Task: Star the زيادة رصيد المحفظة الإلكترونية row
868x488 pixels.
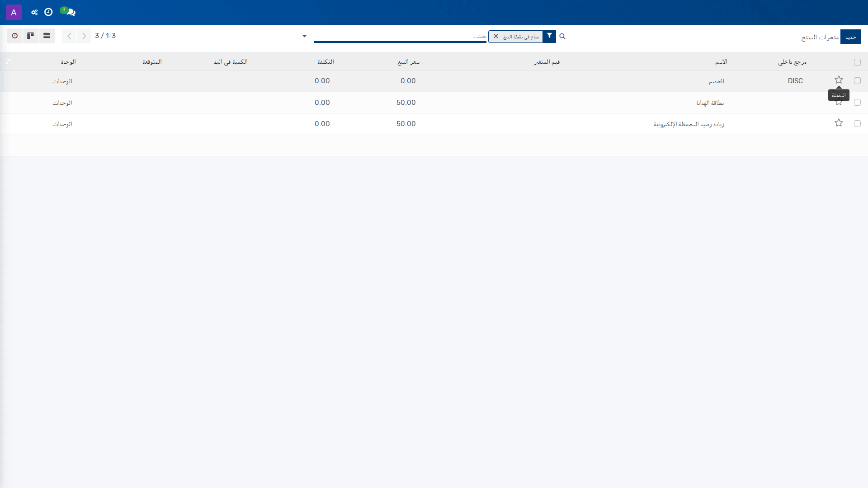Action: (839, 123)
